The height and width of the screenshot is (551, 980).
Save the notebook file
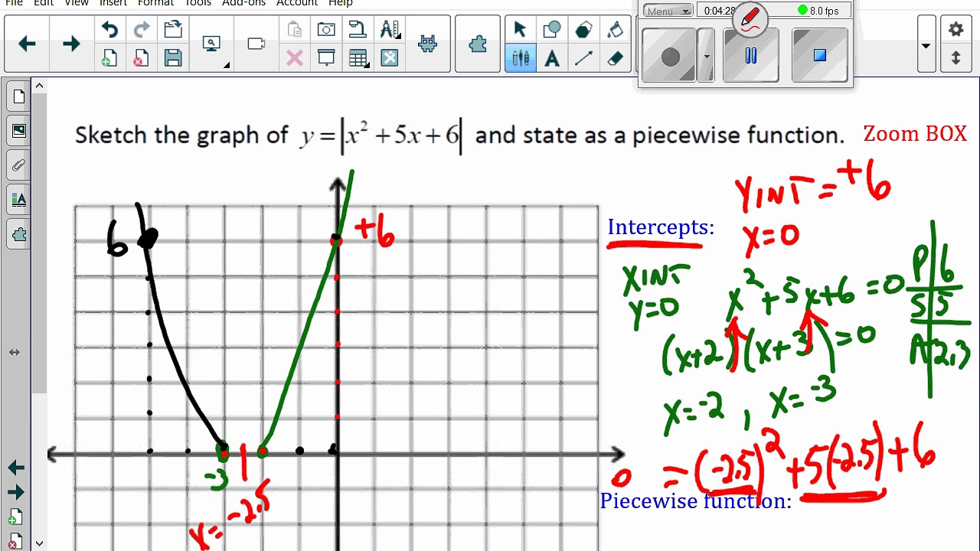[x=173, y=58]
